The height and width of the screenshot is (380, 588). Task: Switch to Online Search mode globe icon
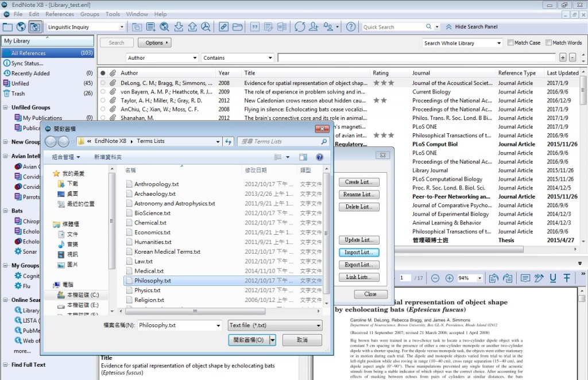(x=21, y=27)
